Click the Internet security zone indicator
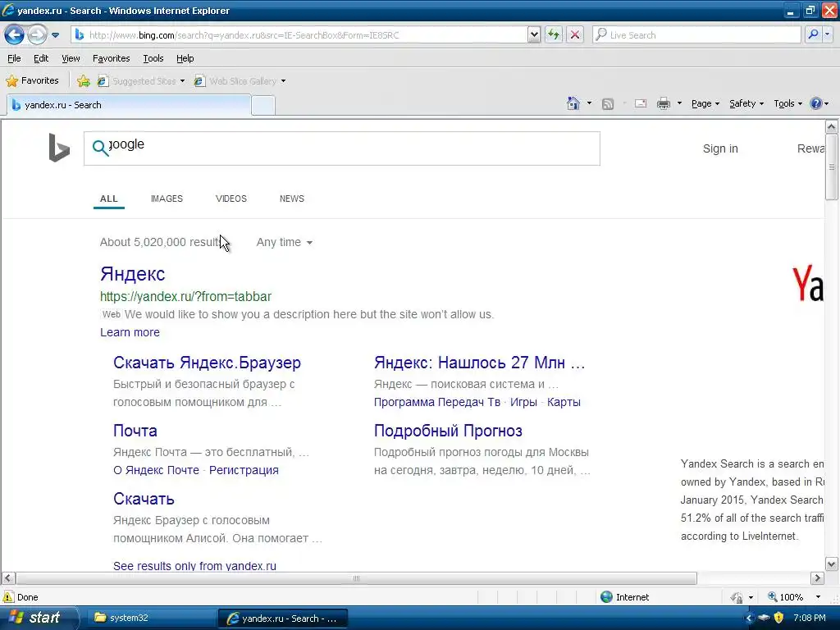840x630 pixels. (624, 597)
